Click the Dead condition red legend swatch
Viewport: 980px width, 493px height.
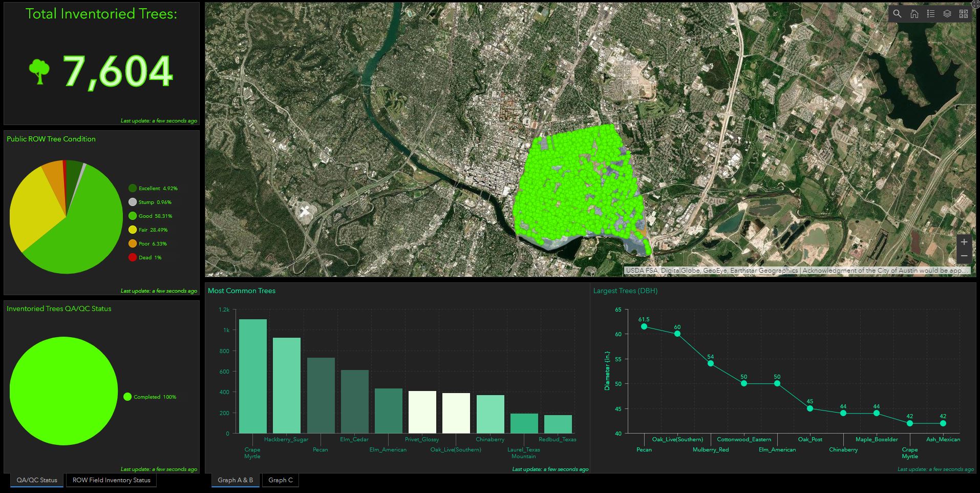click(x=133, y=258)
